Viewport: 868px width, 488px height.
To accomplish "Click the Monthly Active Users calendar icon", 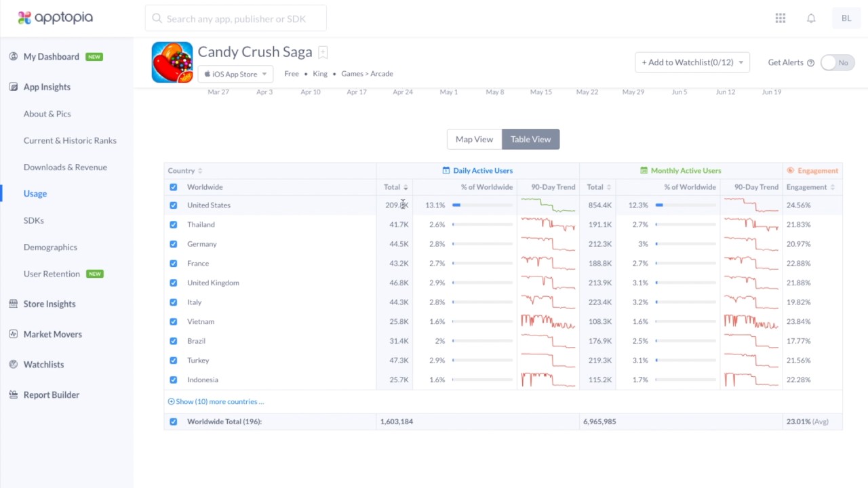I will pos(644,171).
